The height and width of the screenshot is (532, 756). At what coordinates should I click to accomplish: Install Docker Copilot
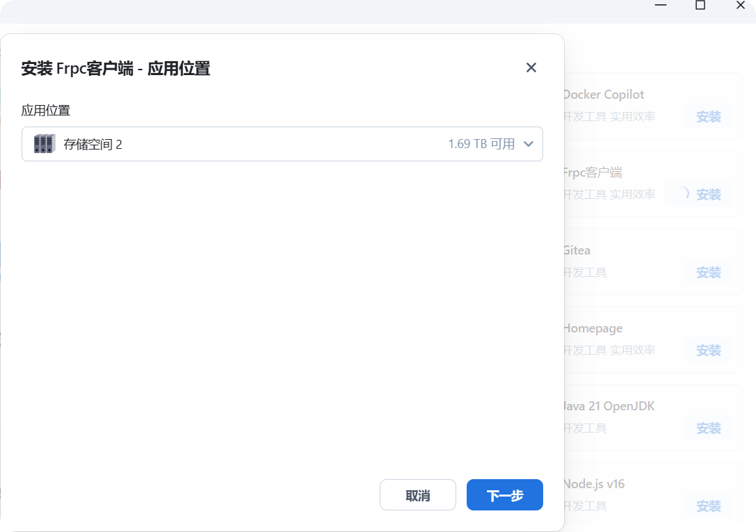tap(708, 117)
